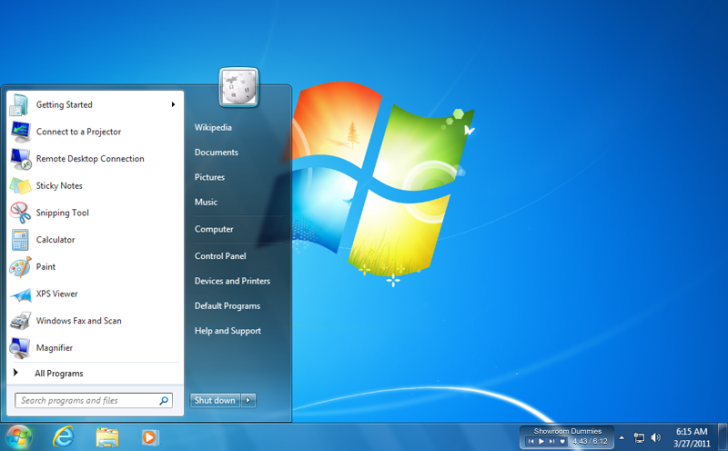Screen dimensions: 728x451
Task: Select Devices and Printers
Action: pos(232,281)
